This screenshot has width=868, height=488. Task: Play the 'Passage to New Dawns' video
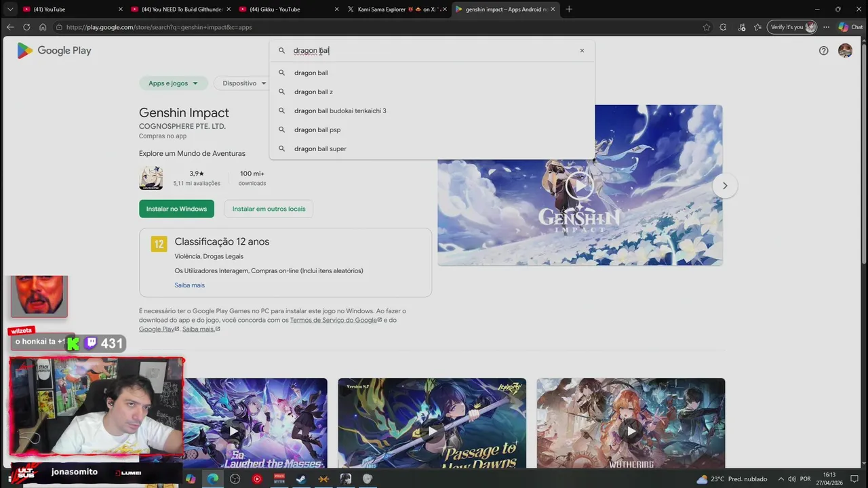(x=432, y=431)
